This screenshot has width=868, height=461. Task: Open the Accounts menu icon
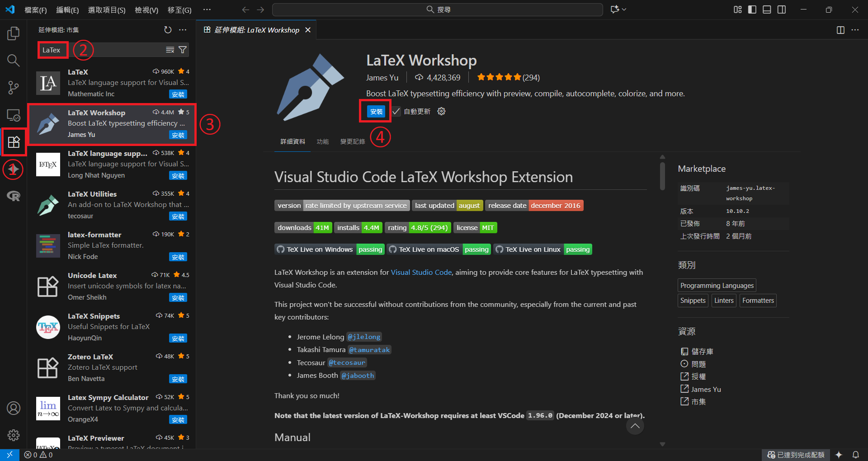coord(14,408)
